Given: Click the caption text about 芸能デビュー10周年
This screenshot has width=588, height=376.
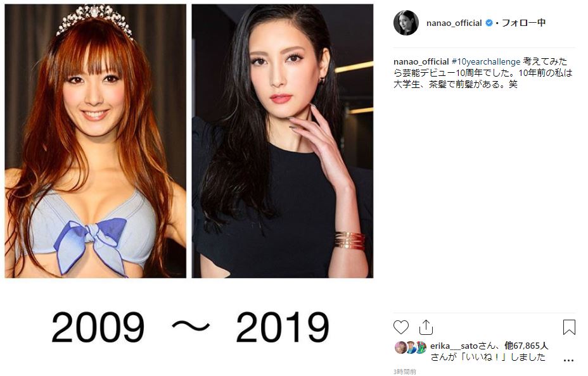Looking at the screenshot, I should [x=483, y=73].
